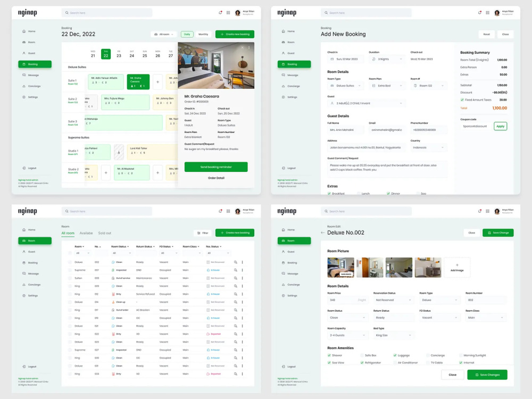Click Save Changes at bottom of Room Edit
The image size is (532, 399).
tap(487, 375)
